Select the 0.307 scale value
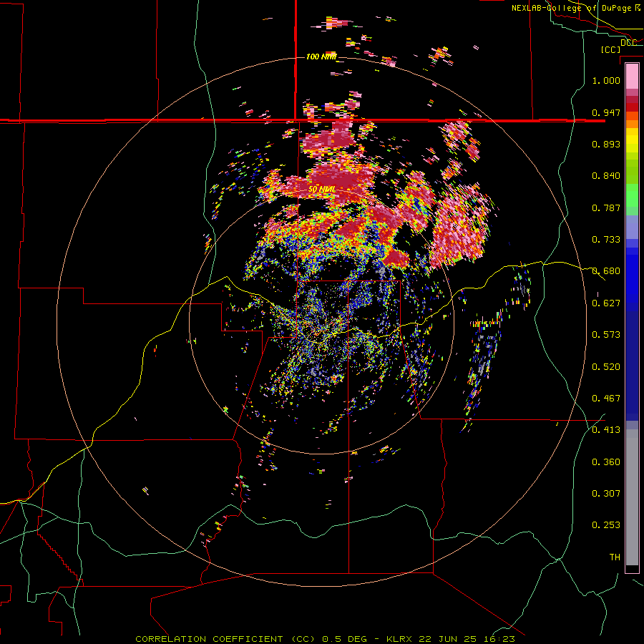 point(606,494)
